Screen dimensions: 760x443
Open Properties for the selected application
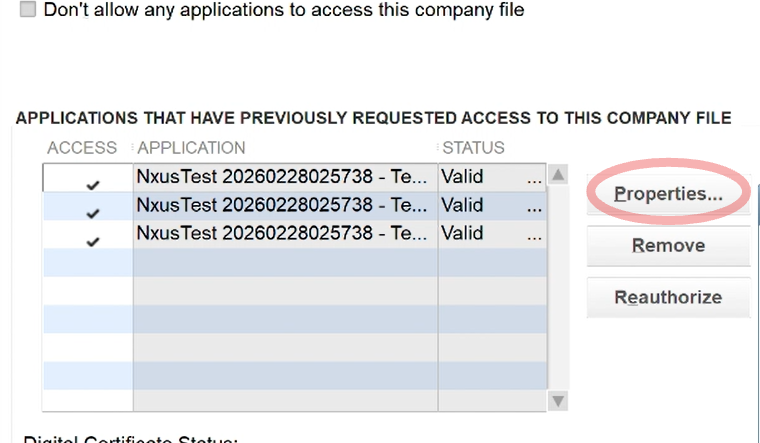coord(668,194)
